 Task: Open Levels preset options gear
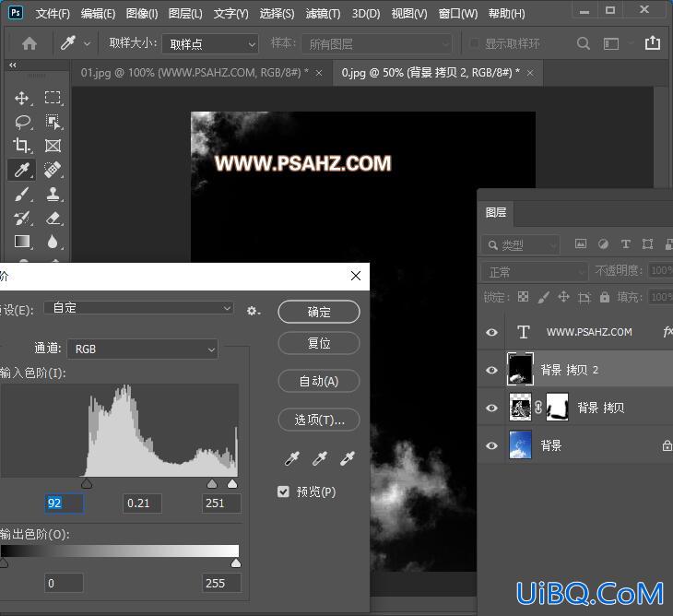253,311
